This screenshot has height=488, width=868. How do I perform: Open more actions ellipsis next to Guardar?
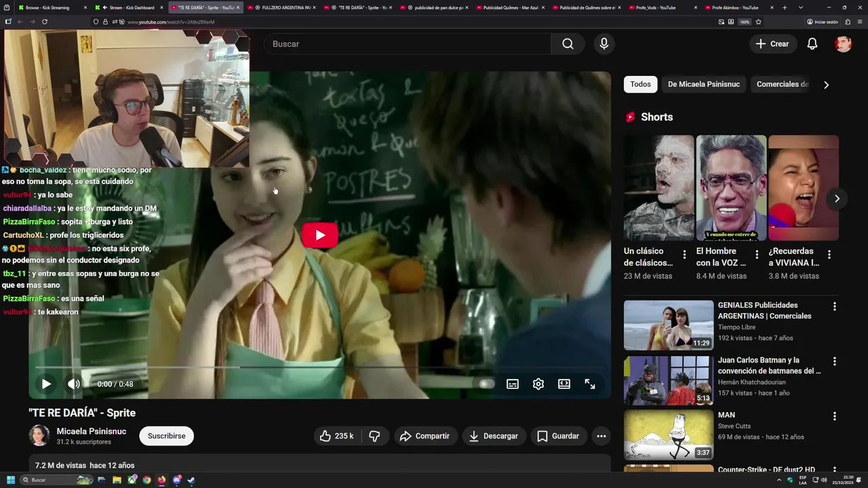(601, 436)
